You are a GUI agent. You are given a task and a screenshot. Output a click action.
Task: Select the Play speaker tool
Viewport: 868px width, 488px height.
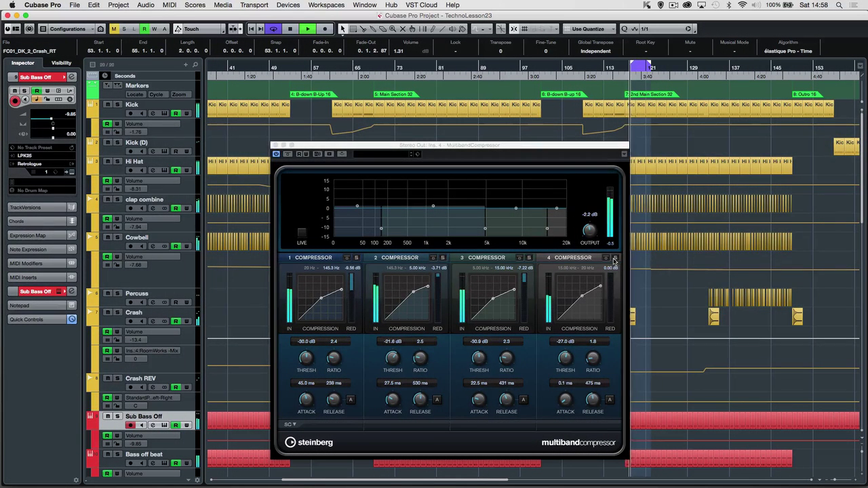452,29
